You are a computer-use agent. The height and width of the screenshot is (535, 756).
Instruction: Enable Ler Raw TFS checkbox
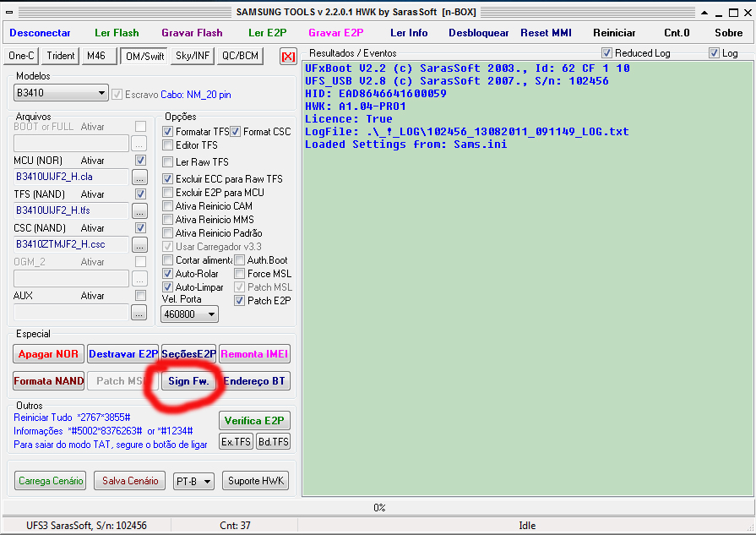pyautogui.click(x=168, y=162)
